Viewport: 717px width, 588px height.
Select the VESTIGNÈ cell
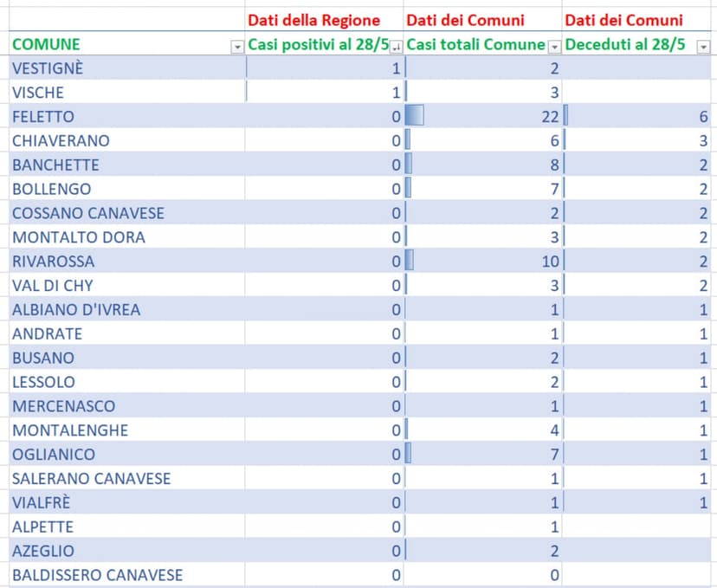pyautogui.click(x=48, y=68)
